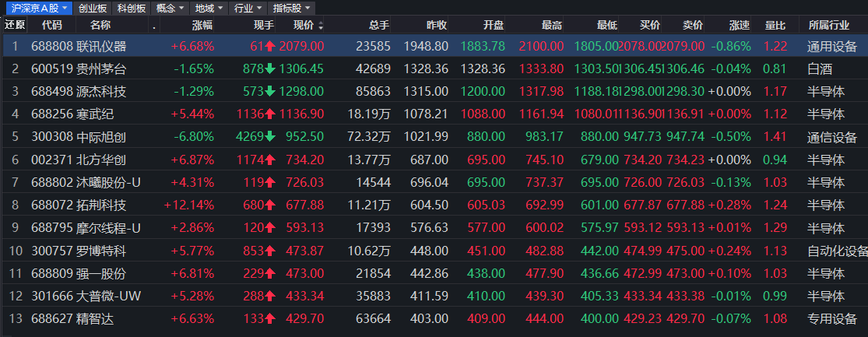Screen dimensions: 868x337
Task: Sort by the 现手 column header
Action: (x=263, y=25)
